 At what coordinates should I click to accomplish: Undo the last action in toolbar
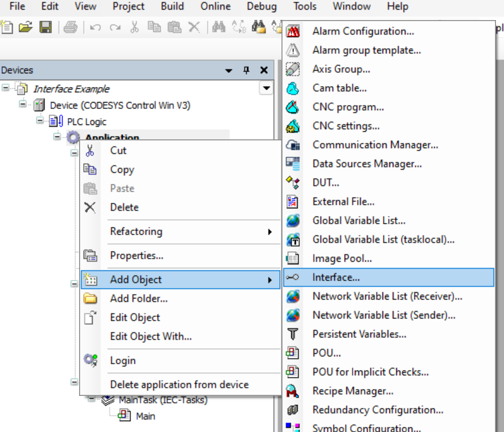[95, 28]
